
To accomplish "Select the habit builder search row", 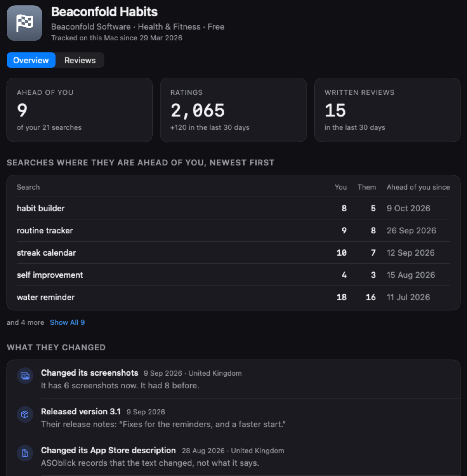I will point(233,208).
